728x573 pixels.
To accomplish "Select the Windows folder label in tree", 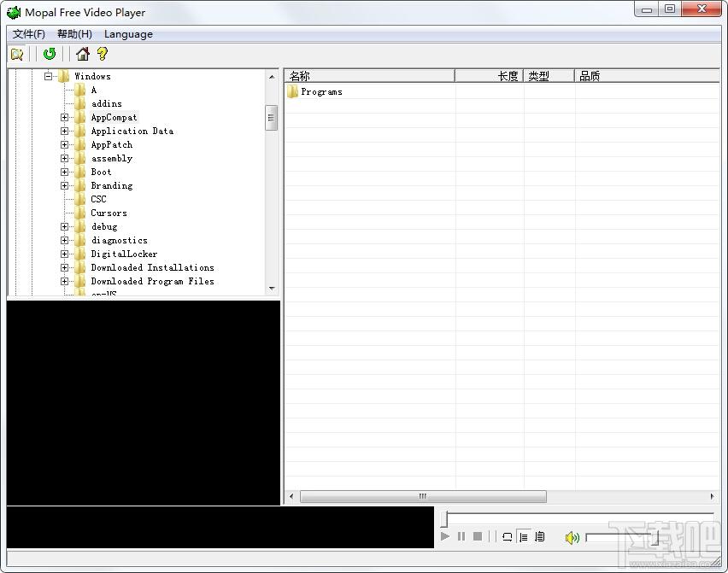I will 92,76.
